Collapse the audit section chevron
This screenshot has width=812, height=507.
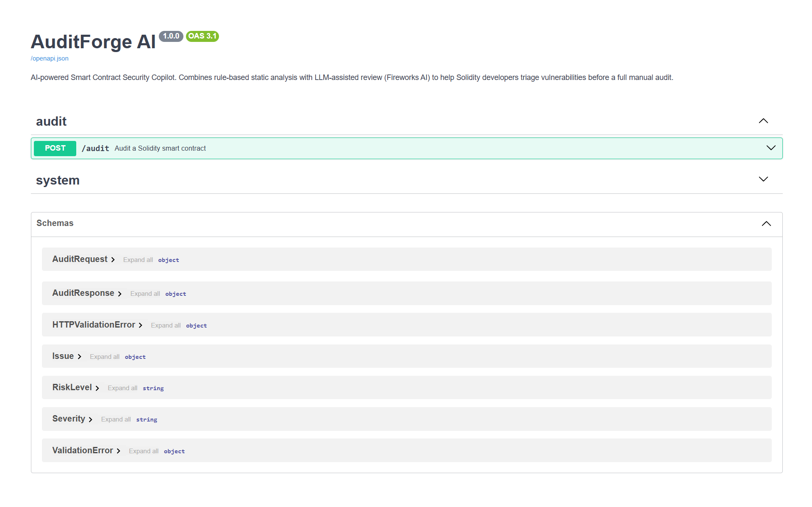click(763, 121)
